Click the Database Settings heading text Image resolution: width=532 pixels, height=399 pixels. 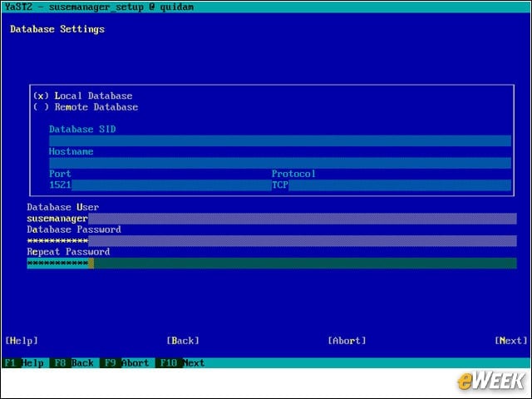click(x=57, y=29)
